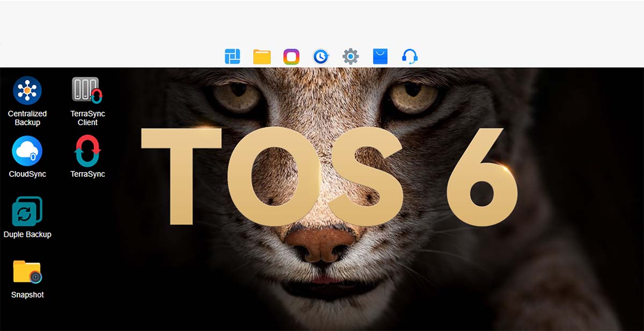Open the blue shopping bag App Center
Viewport: 644px width, 331px height.
coord(380,56)
